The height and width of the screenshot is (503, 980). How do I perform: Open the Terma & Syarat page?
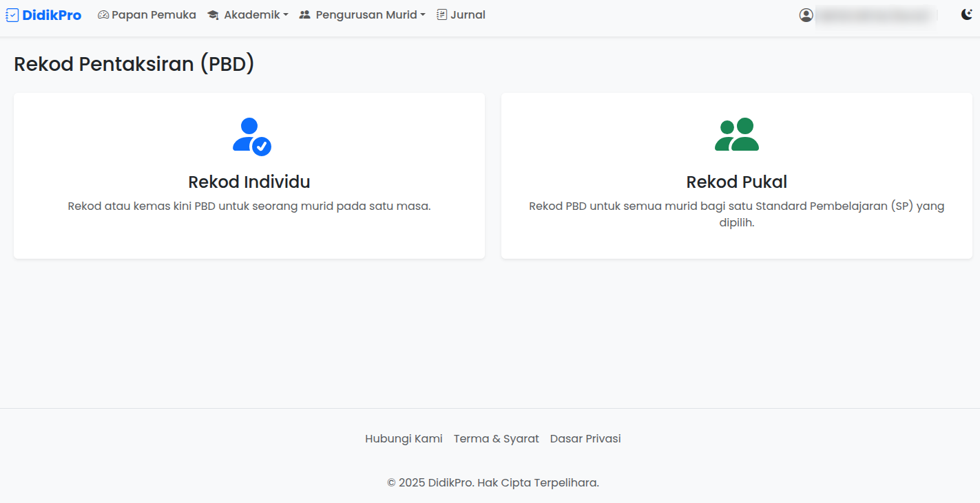pyautogui.click(x=496, y=438)
